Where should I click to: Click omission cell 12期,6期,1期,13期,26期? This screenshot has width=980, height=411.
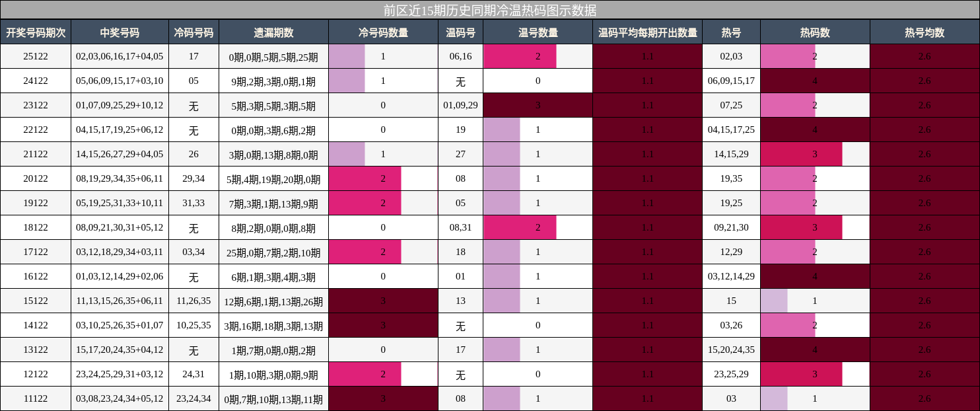pos(273,301)
